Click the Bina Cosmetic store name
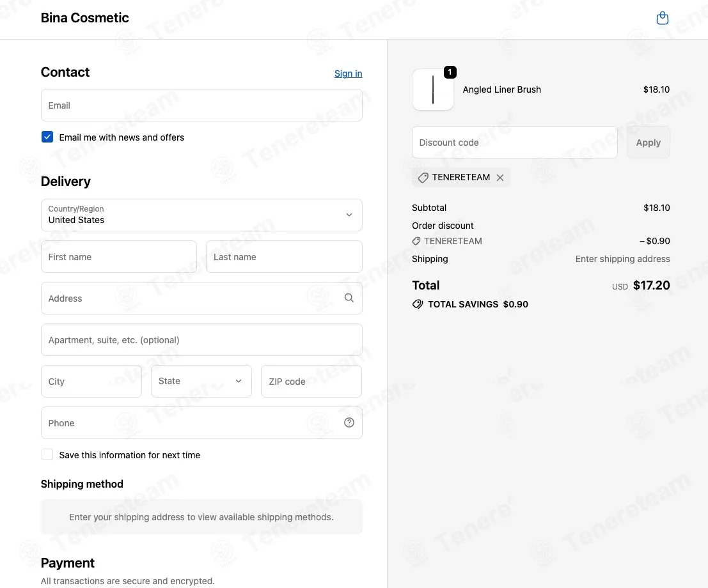 [x=85, y=18]
